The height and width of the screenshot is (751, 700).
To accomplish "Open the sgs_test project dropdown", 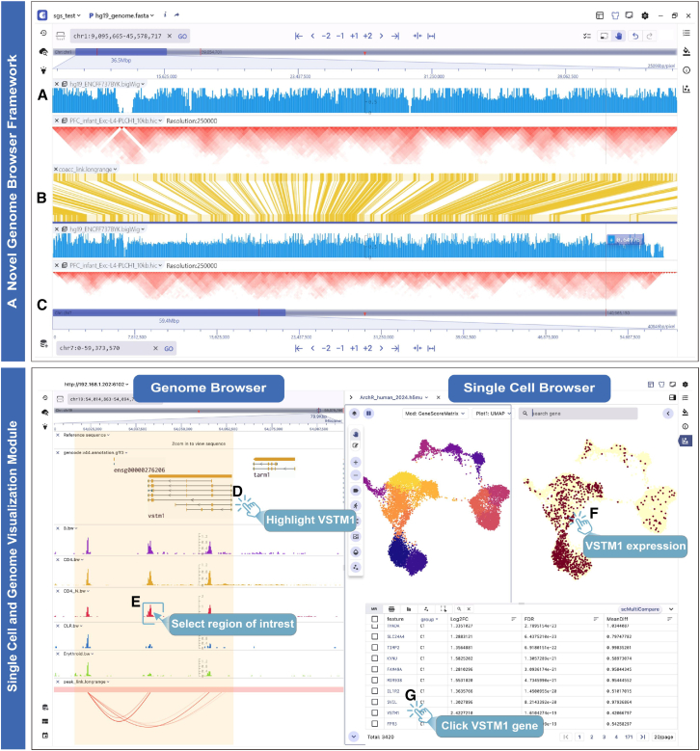I will 67,15.
